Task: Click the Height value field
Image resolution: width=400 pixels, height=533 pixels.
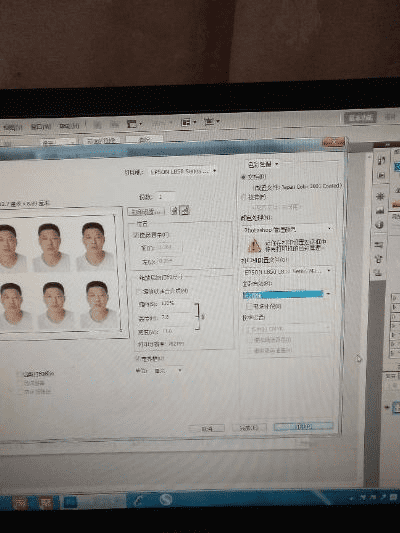Action: tap(176, 317)
